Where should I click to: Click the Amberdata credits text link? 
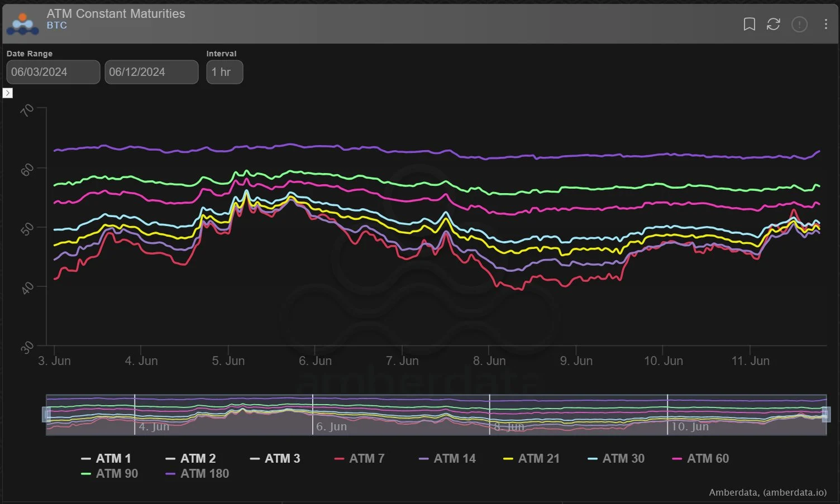click(x=767, y=492)
